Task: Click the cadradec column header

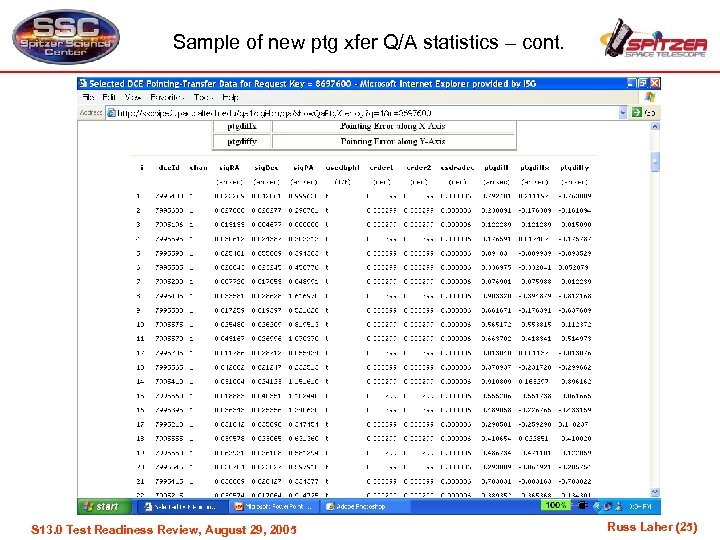Action: (457, 168)
